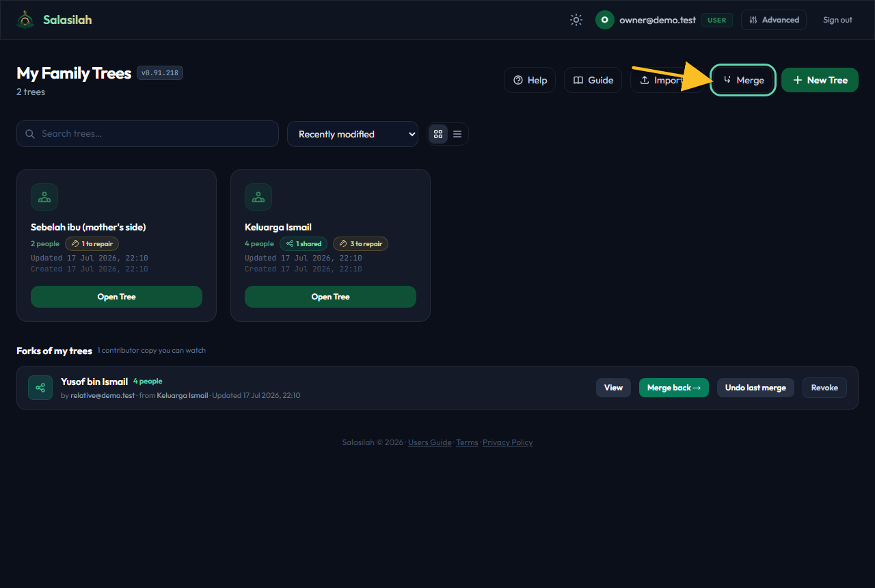The height and width of the screenshot is (588, 875).
Task: Click the '1 to repair' badge
Action: pyautogui.click(x=92, y=243)
